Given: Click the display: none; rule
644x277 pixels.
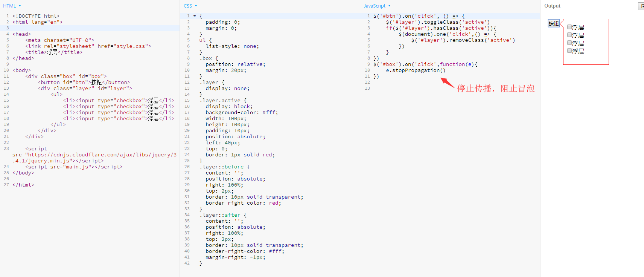Looking at the screenshot, I should pyautogui.click(x=227, y=88).
